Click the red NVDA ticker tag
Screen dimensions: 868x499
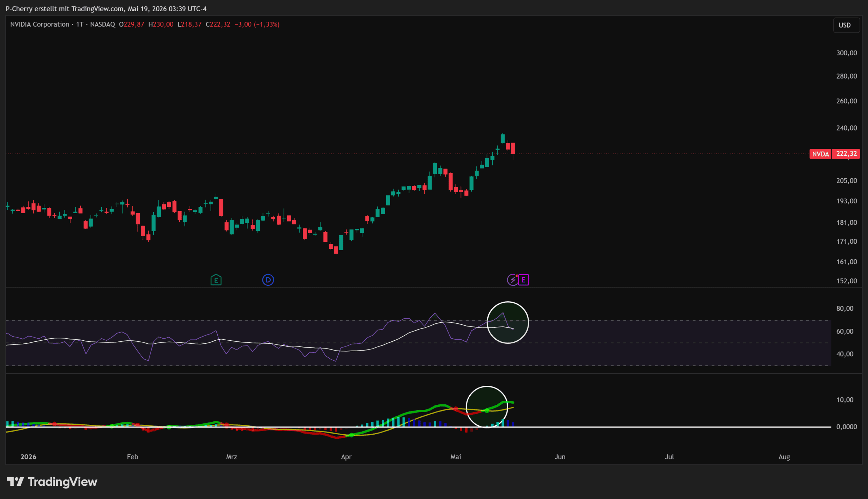[x=821, y=154]
